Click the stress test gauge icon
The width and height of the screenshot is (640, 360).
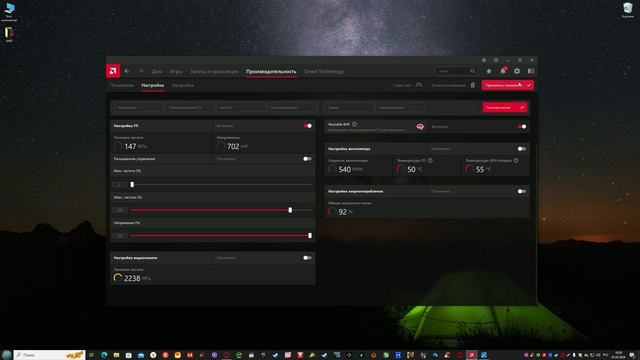[x=418, y=85]
